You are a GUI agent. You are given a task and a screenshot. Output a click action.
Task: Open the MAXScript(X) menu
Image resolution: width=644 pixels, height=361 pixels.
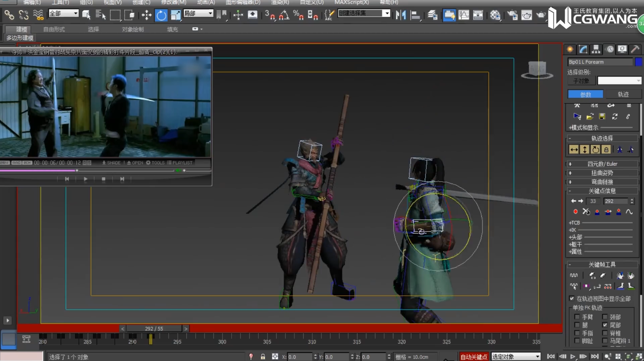click(x=352, y=2)
